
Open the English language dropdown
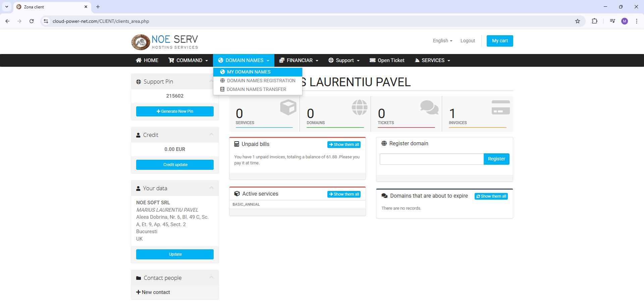pos(442,41)
